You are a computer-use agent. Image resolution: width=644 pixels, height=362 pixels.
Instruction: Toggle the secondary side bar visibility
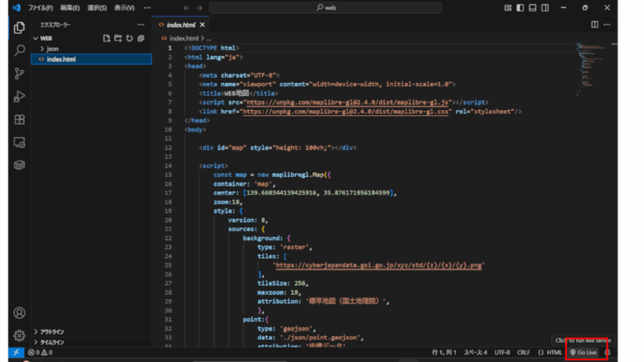click(545, 8)
